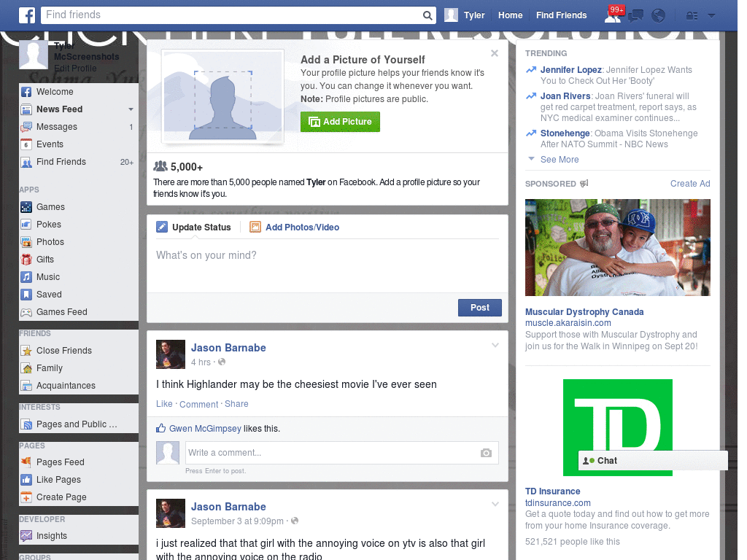Open Jason Barnabe name on September 3 post
The width and height of the screenshot is (747, 560).
228,507
